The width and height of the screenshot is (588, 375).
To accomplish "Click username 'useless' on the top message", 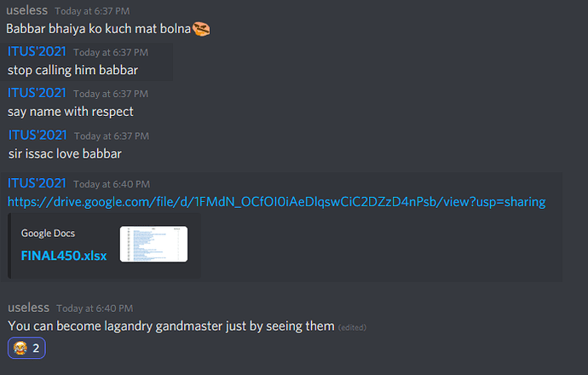I will point(27,10).
